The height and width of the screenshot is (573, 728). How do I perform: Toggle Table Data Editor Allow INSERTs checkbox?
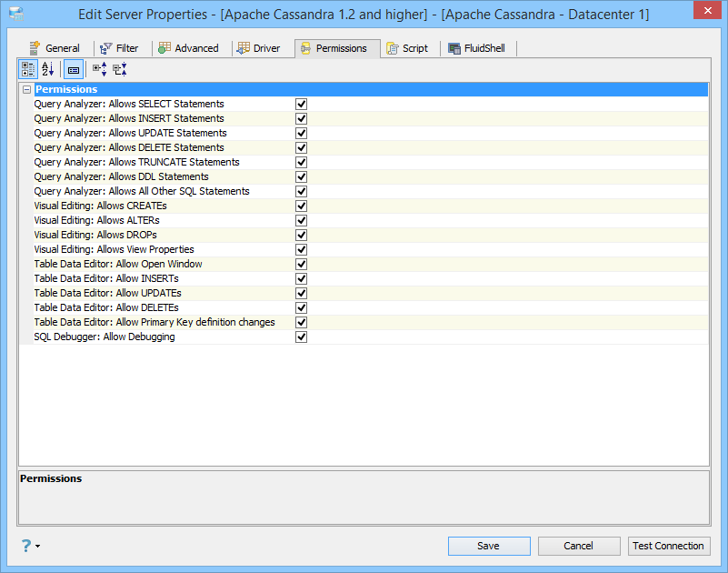coord(302,278)
